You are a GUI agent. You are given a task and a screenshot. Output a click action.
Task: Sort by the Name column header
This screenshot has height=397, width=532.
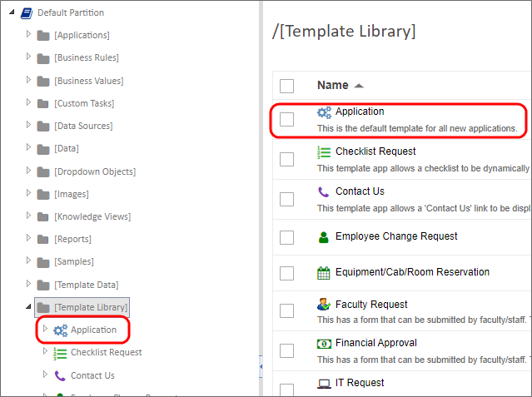[x=333, y=85]
